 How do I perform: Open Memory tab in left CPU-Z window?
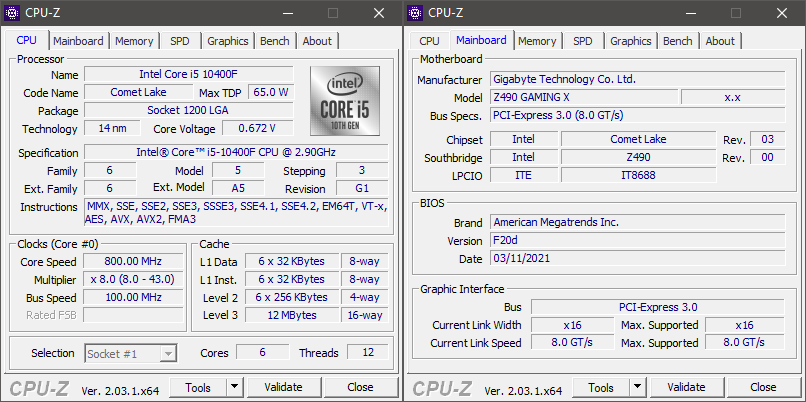click(134, 41)
